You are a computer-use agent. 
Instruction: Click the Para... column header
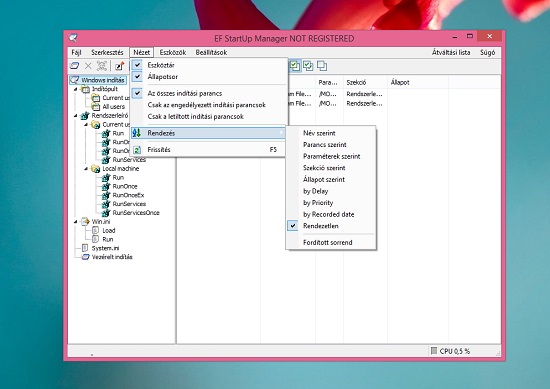[329, 82]
